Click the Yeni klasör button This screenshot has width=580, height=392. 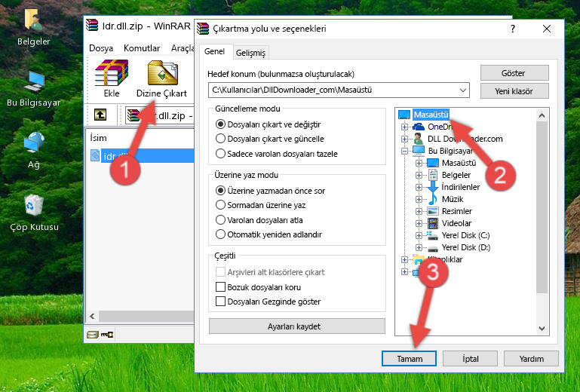click(514, 91)
